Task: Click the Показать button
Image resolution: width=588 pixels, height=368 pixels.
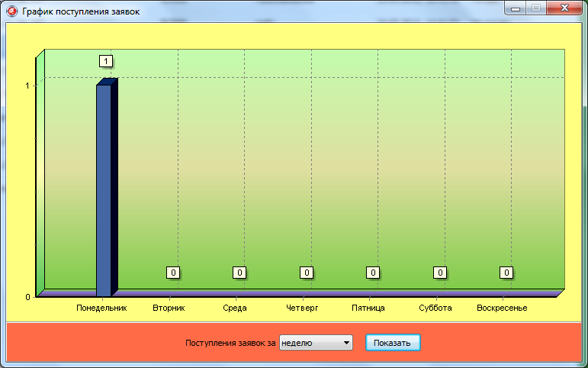Action: (x=393, y=343)
